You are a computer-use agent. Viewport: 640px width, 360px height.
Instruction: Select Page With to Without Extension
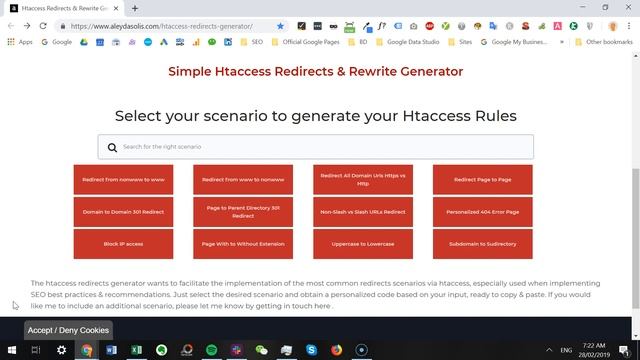tap(243, 244)
